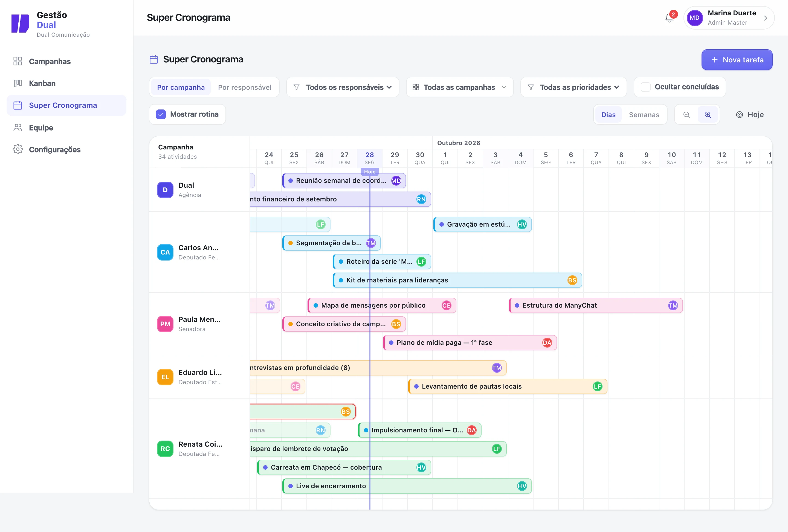Open the disparo de lembrete de votação task
Image resolution: width=788 pixels, height=532 pixels.
pos(378,449)
